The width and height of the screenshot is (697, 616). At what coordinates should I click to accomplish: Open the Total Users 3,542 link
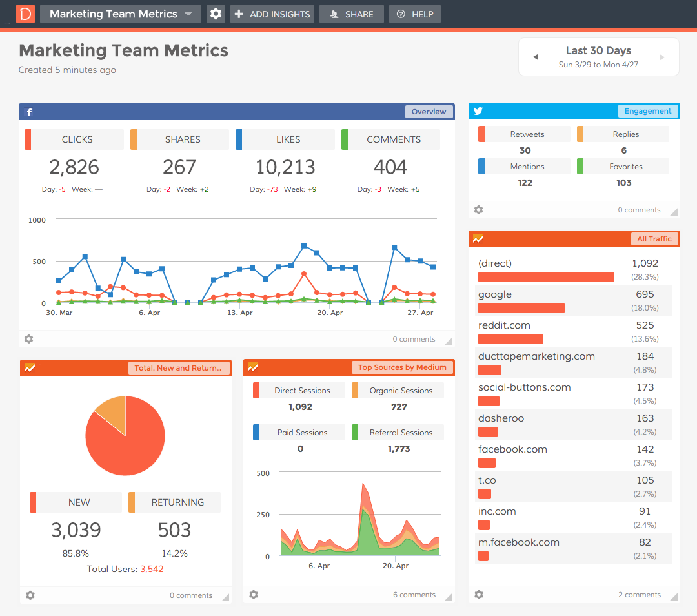click(x=152, y=569)
